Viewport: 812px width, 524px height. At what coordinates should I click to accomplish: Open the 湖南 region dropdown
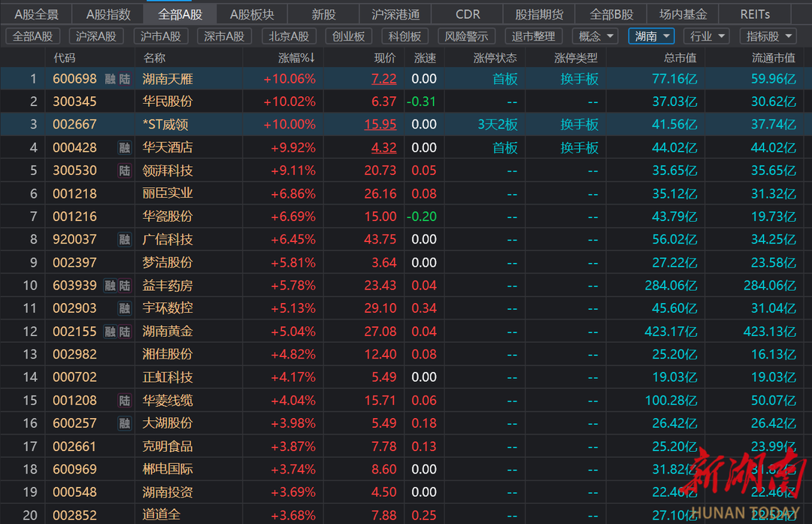tap(651, 36)
